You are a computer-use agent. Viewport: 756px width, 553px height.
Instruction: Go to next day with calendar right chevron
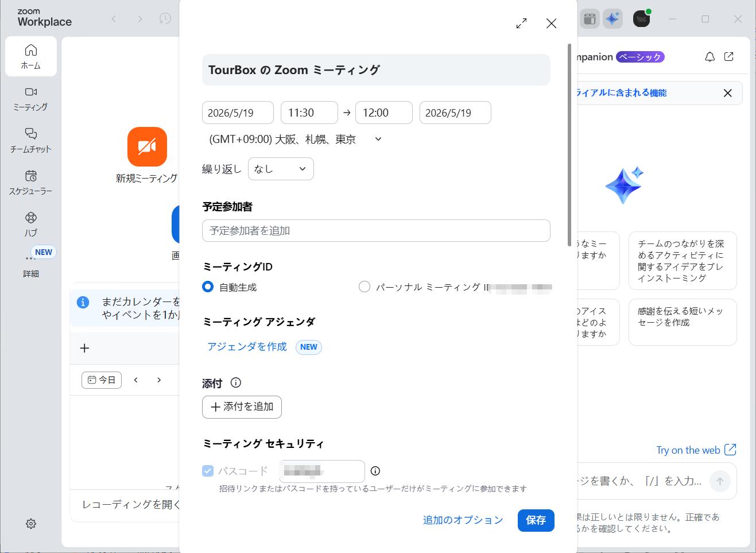(159, 380)
